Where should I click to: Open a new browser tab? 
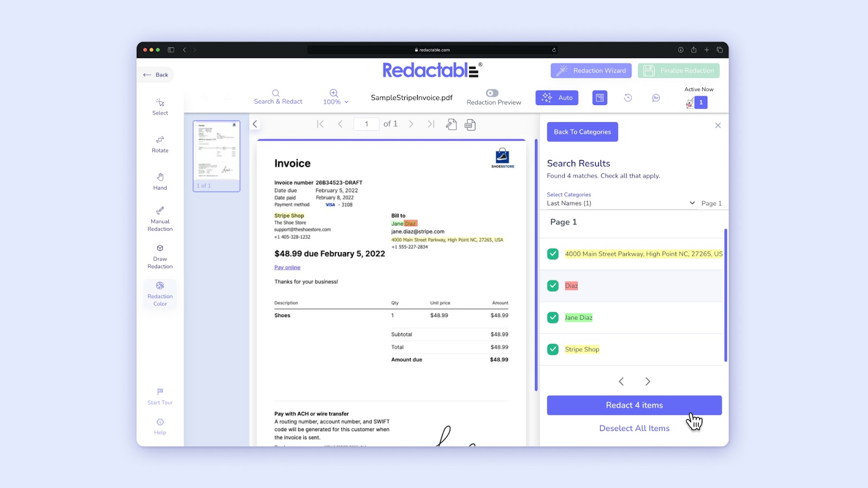706,50
